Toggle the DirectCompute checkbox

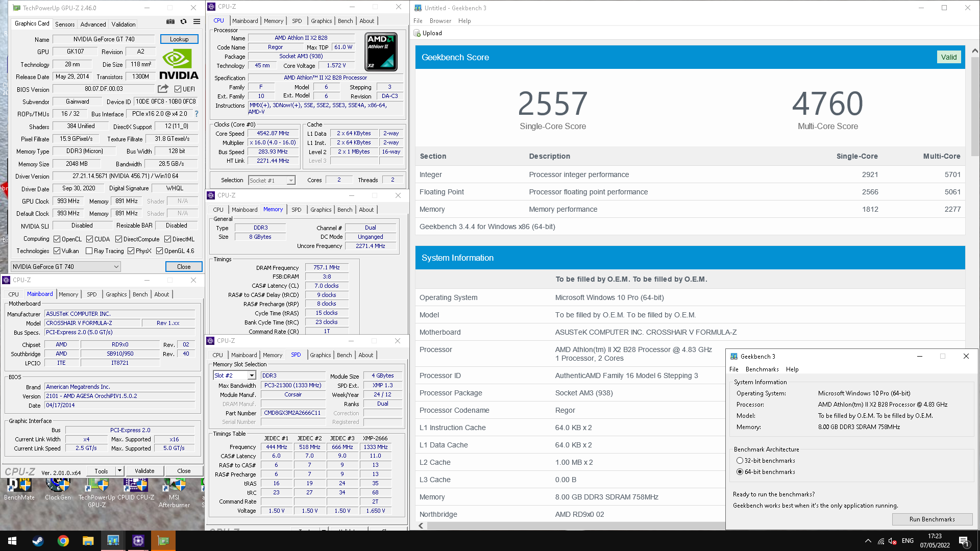118,239
